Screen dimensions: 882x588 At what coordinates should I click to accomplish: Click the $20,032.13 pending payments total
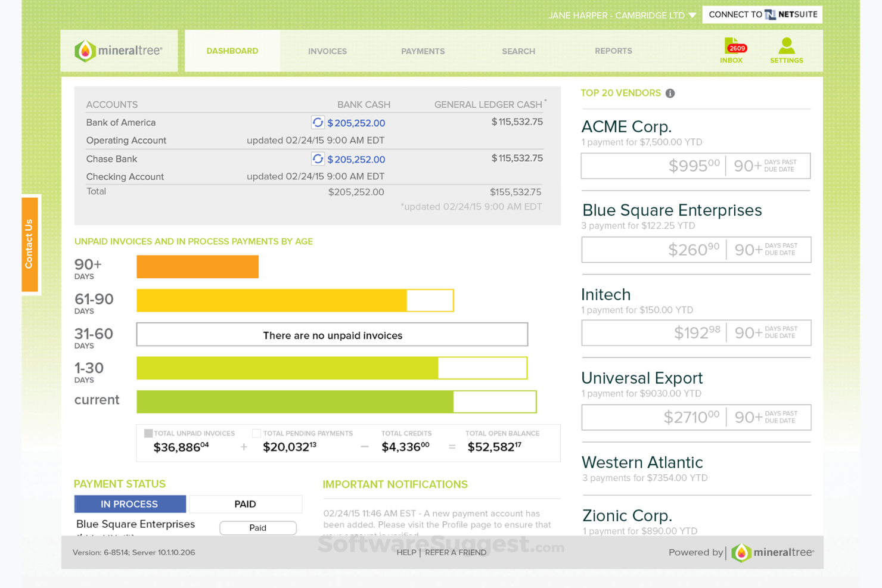pyautogui.click(x=290, y=447)
